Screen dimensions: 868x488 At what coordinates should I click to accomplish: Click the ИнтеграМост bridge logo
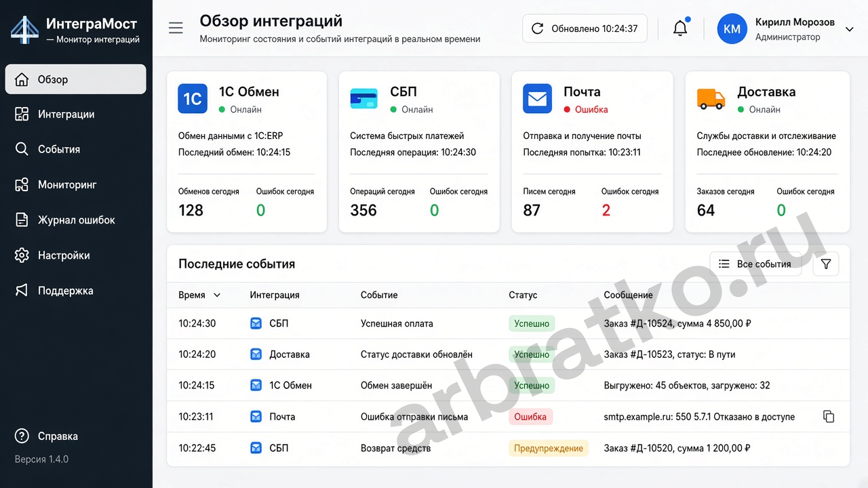[x=24, y=30]
